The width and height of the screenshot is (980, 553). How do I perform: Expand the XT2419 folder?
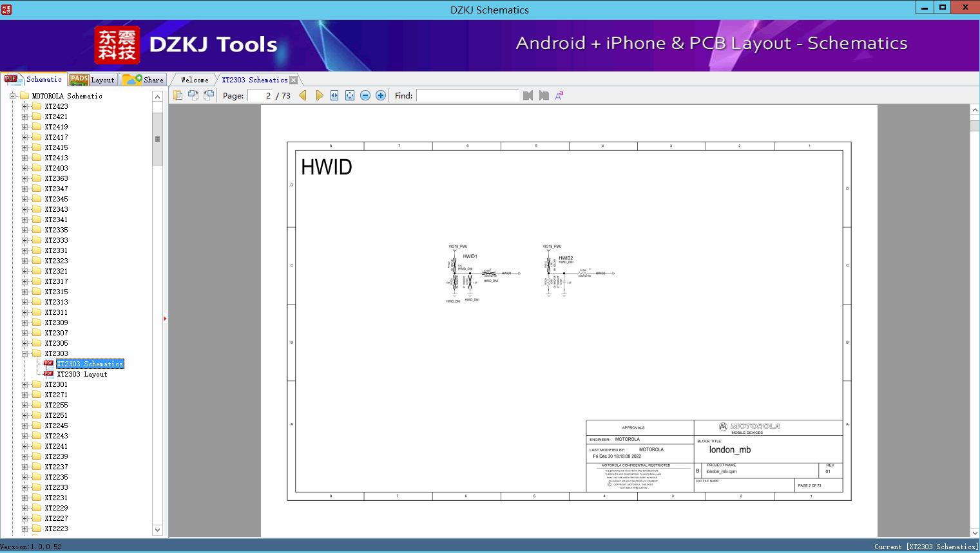(24, 127)
